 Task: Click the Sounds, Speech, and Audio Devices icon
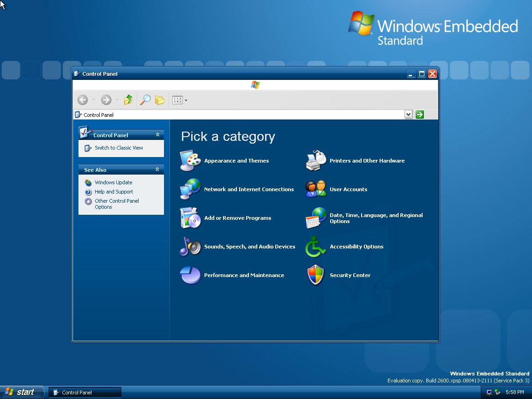(x=190, y=247)
